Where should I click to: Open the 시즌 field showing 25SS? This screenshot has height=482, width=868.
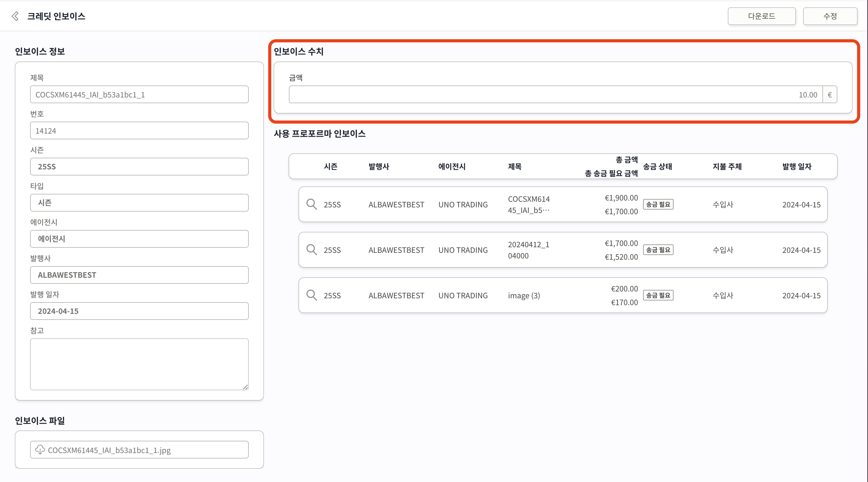click(x=139, y=167)
